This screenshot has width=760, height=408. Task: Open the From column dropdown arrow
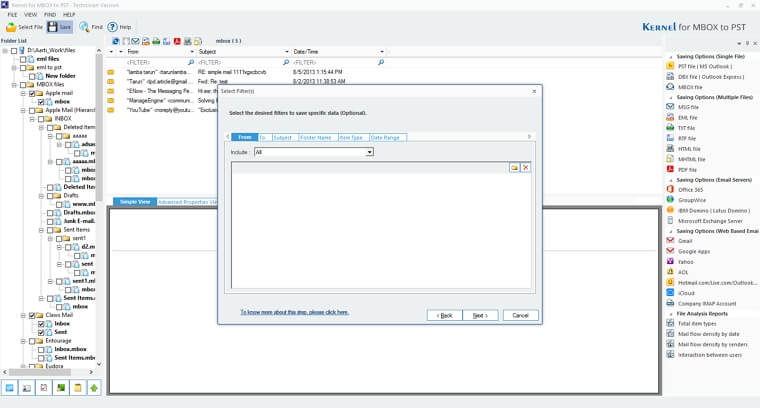click(x=192, y=52)
